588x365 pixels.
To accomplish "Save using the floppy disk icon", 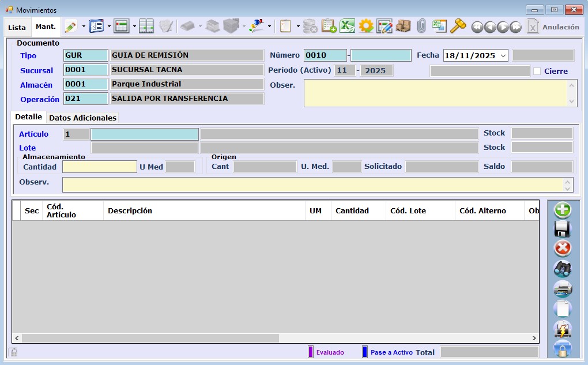I will pos(562,229).
